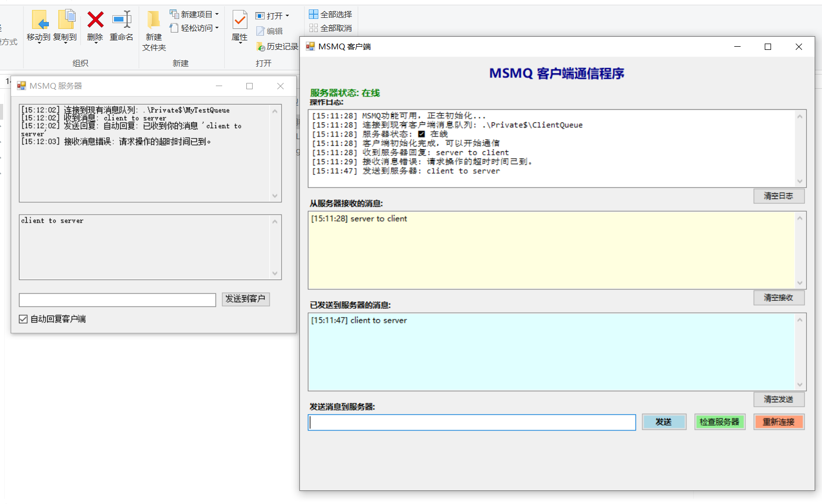Click the 'MSMQ 客户端通信程序' heading
The height and width of the screenshot is (504, 822).
pyautogui.click(x=557, y=73)
